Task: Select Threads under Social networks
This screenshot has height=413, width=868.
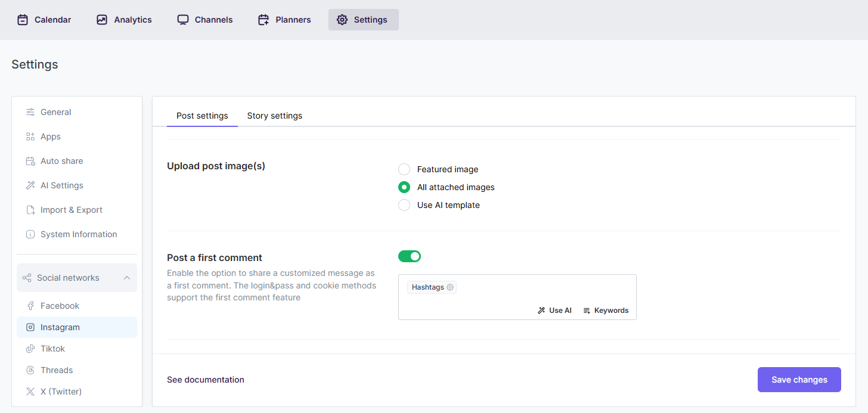Action: (77, 370)
